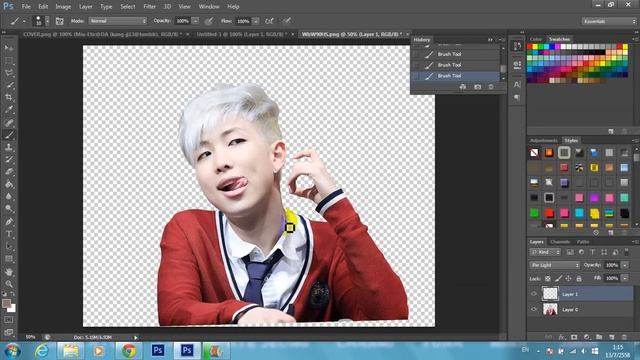
Task: Open brush Mode dropdown set to Normal
Action: point(118,21)
